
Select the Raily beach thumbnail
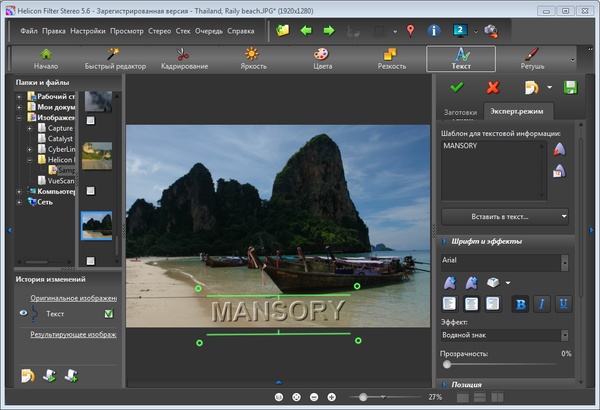point(96,225)
